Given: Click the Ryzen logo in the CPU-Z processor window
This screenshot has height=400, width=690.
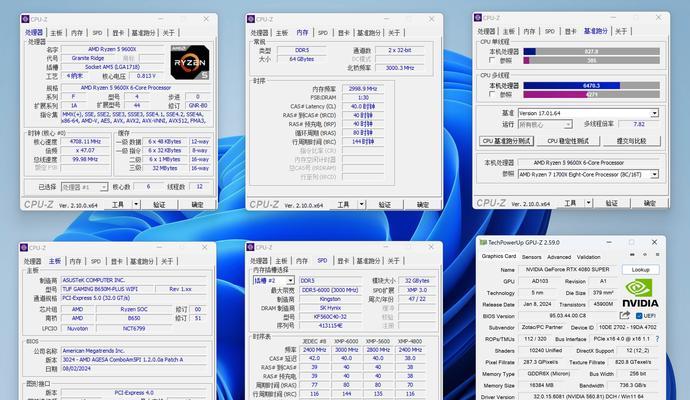Looking at the screenshot, I should 190,62.
